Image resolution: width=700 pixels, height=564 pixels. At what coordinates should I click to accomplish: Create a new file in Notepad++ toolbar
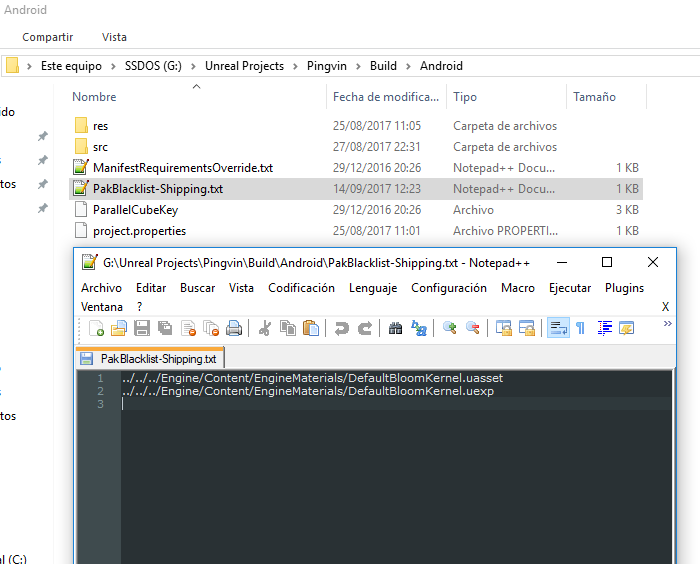[96, 328]
